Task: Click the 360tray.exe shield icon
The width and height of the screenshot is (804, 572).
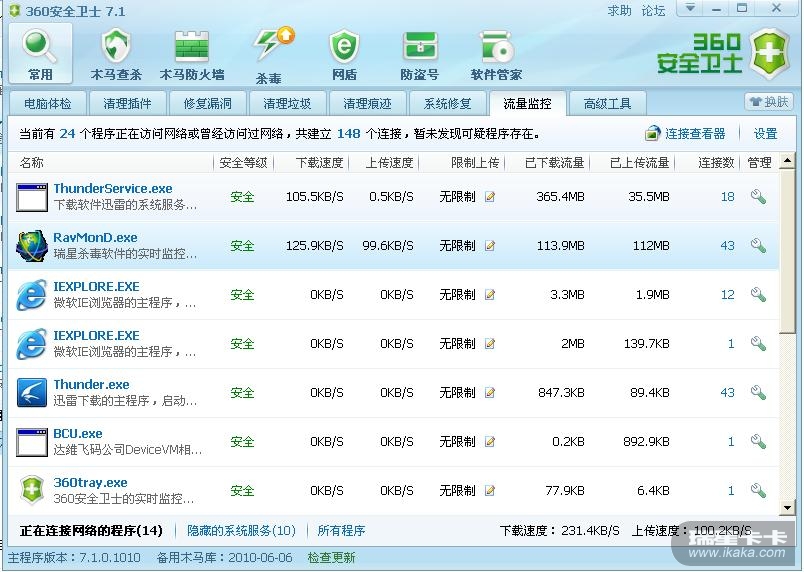Action: pos(32,491)
